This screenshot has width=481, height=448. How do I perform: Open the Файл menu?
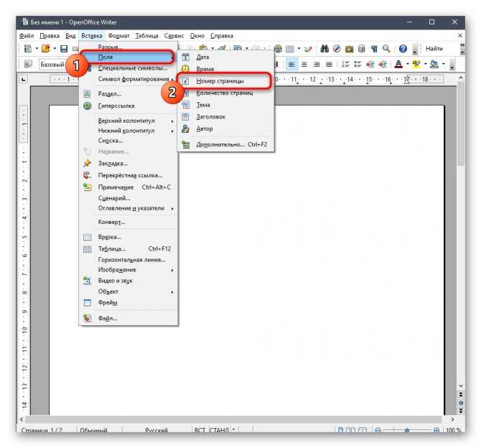tap(27, 36)
